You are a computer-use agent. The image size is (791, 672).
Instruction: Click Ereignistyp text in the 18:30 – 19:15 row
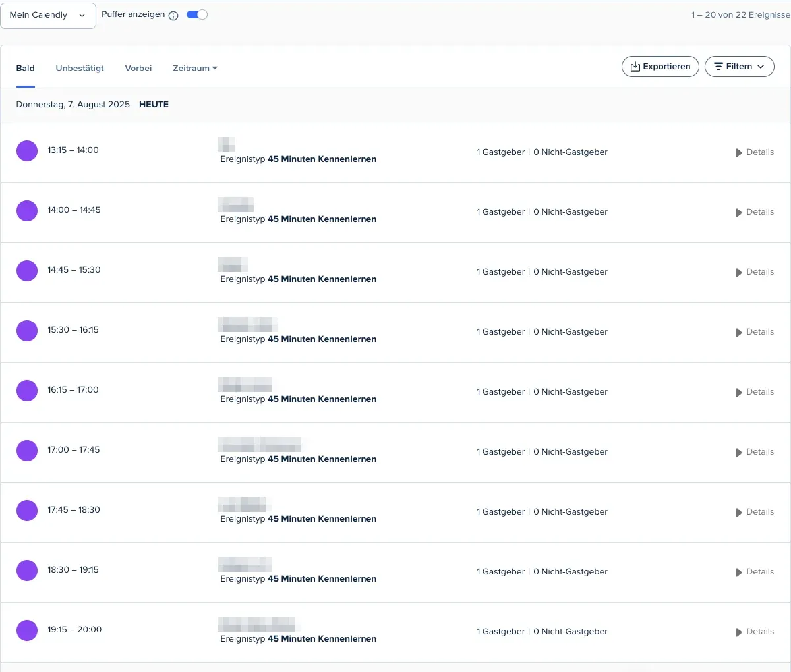tap(299, 579)
